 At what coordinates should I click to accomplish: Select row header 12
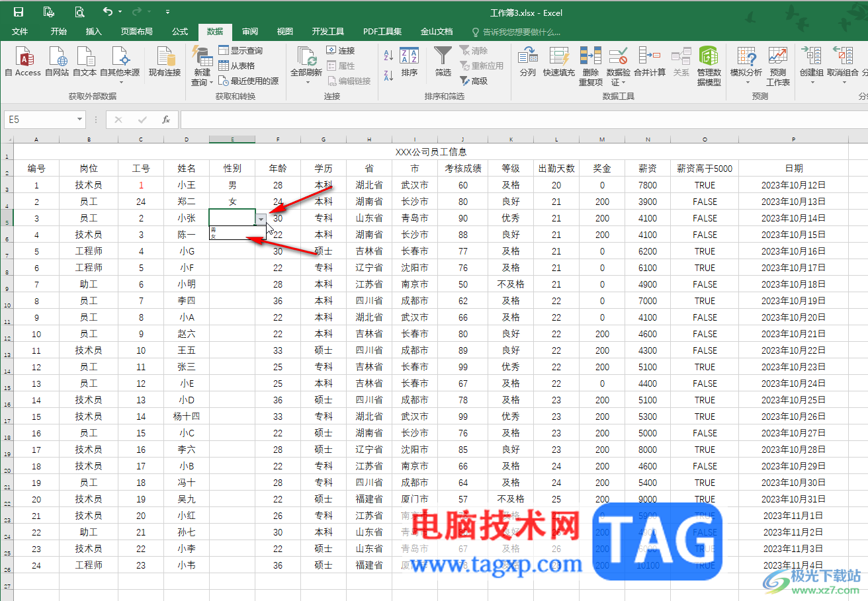coord(7,339)
